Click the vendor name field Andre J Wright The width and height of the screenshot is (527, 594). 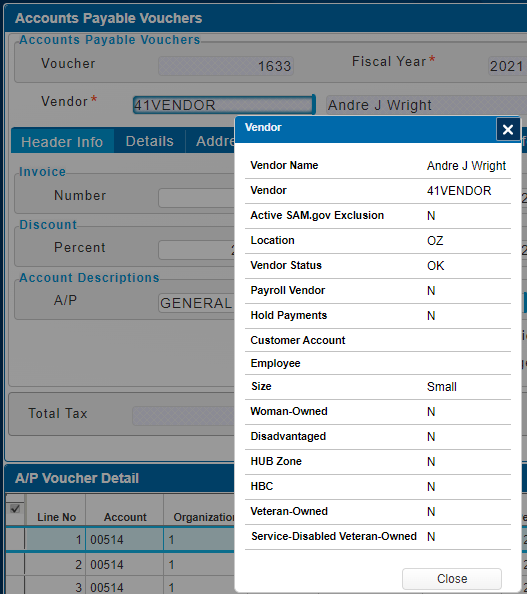click(426, 105)
